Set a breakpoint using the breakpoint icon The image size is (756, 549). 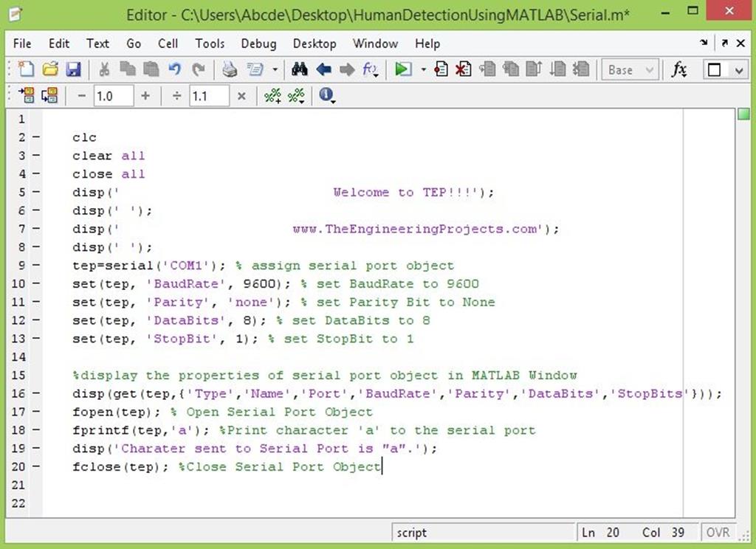[442, 70]
